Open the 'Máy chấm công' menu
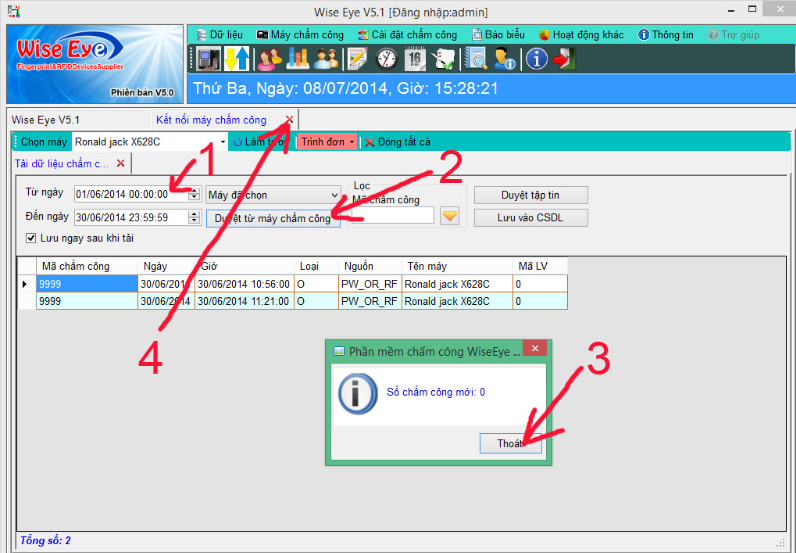Image resolution: width=796 pixels, height=553 pixels. 301,35
